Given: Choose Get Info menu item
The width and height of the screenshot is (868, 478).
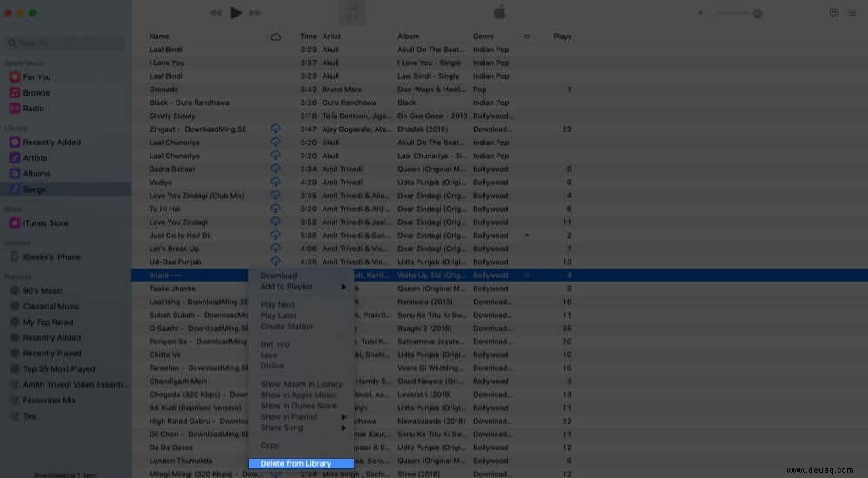Looking at the screenshot, I should (x=275, y=344).
